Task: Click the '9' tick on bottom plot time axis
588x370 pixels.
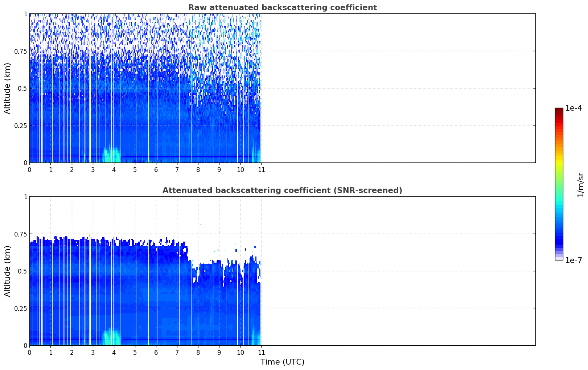Action: tap(219, 353)
